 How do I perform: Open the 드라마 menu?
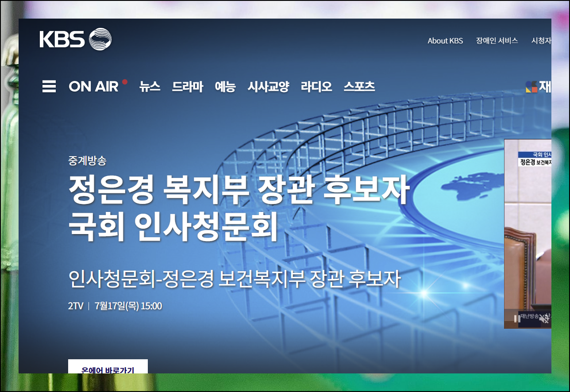click(188, 86)
